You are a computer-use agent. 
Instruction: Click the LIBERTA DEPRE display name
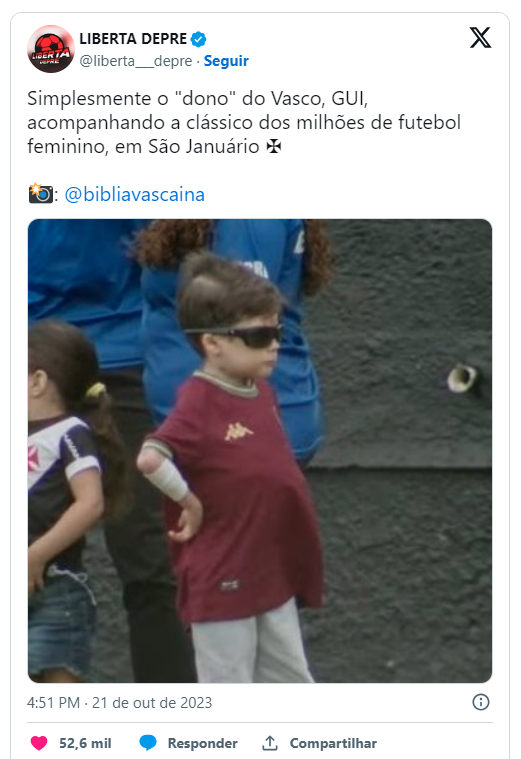point(133,39)
